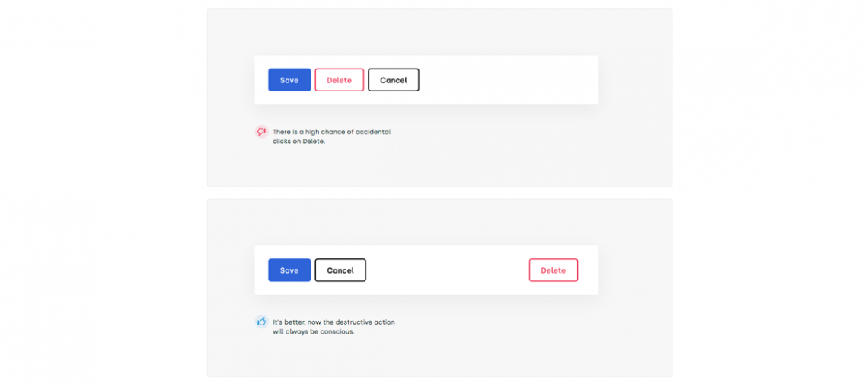Image resolution: width=868 pixels, height=384 pixels.
Task: Click the blue thumbs-up icon
Action: pos(261,322)
